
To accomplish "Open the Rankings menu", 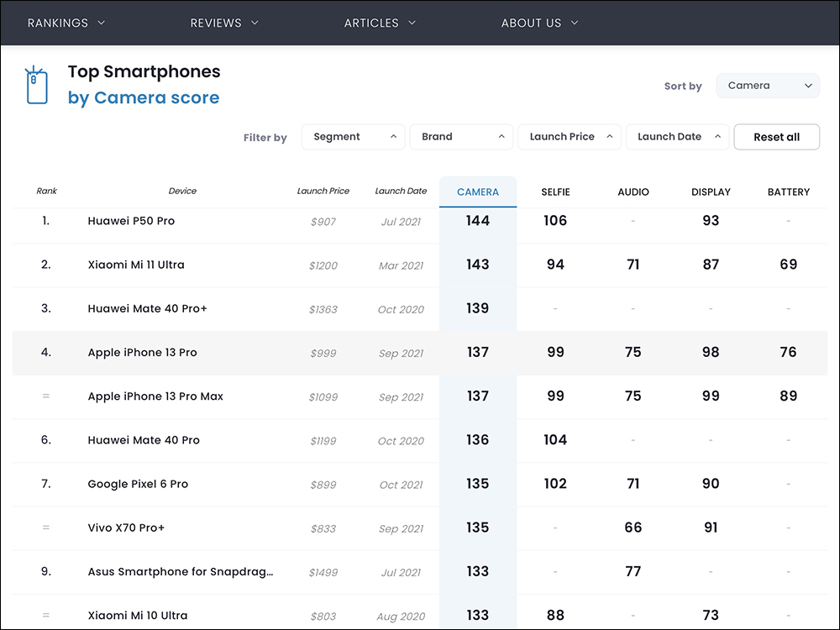I will (66, 23).
